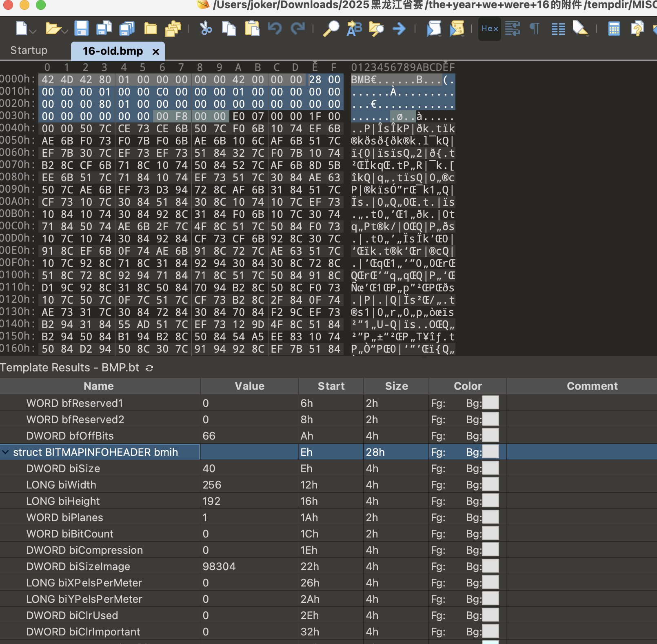Select the WORD biPlanes row
This screenshot has width=657, height=644.
[328, 517]
